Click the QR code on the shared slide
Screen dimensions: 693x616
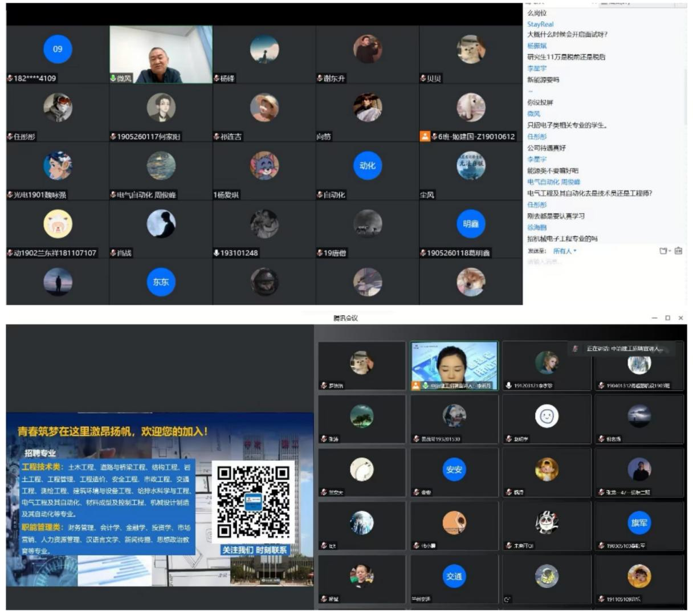tap(253, 501)
